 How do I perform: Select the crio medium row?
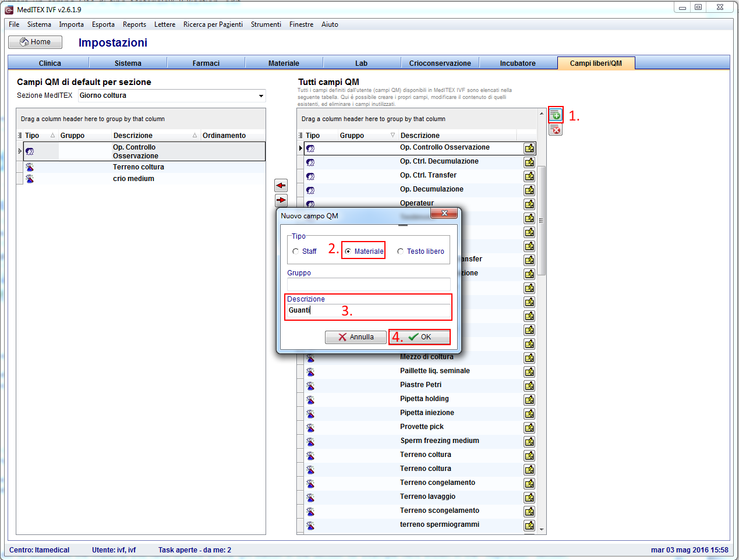pos(144,179)
